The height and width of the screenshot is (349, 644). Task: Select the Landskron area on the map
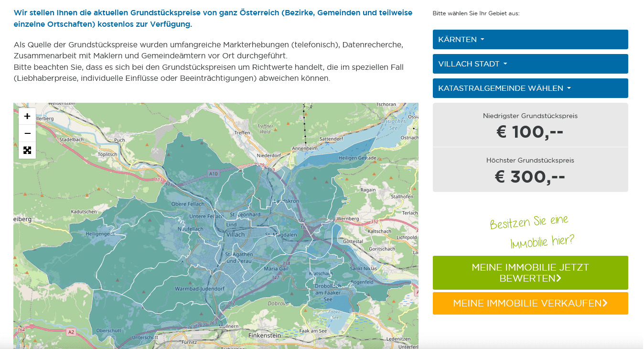click(x=288, y=201)
